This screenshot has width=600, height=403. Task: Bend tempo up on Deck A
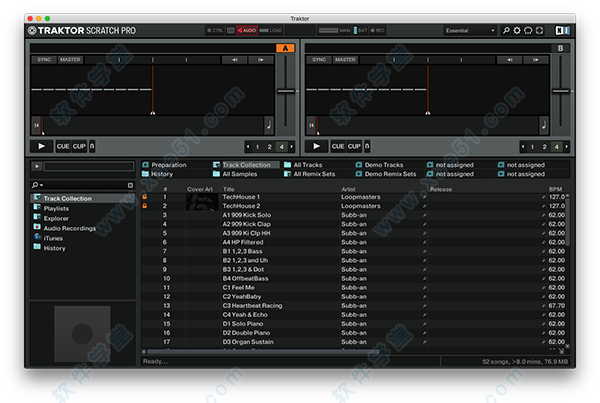tap(261, 60)
